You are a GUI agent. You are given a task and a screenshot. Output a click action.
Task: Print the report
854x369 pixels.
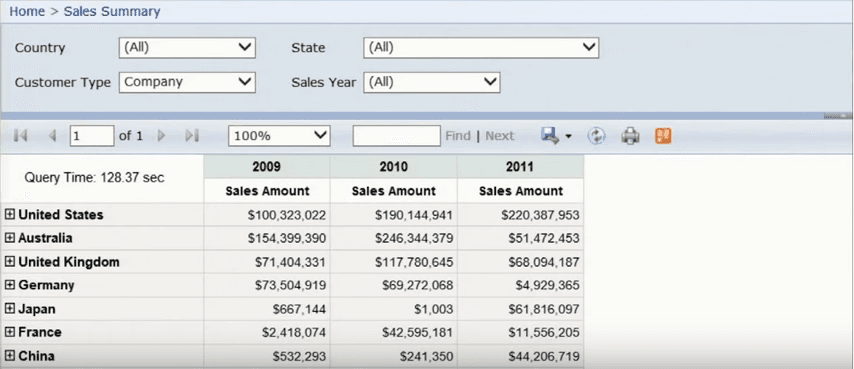[x=630, y=136]
